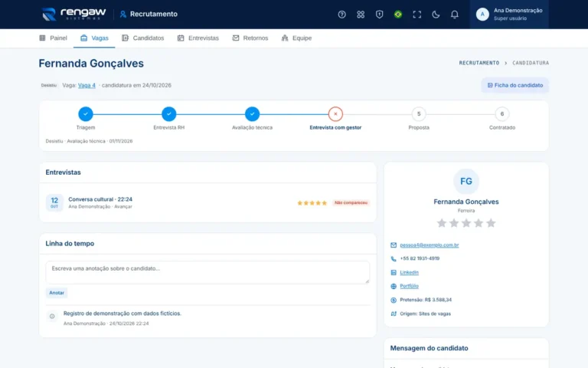Click Registro de demonstração timeline note

[x=122, y=313]
